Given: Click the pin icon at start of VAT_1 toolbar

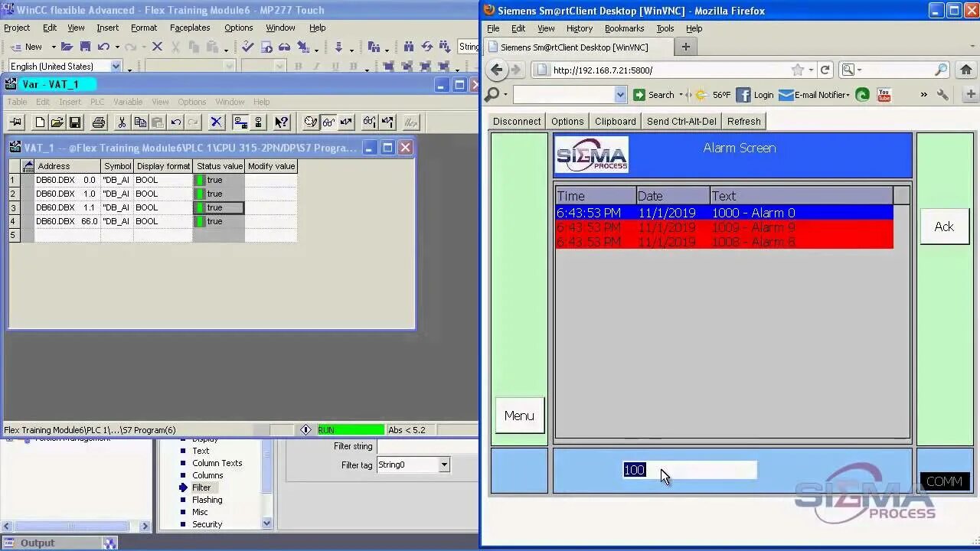Looking at the screenshot, I should (16, 122).
